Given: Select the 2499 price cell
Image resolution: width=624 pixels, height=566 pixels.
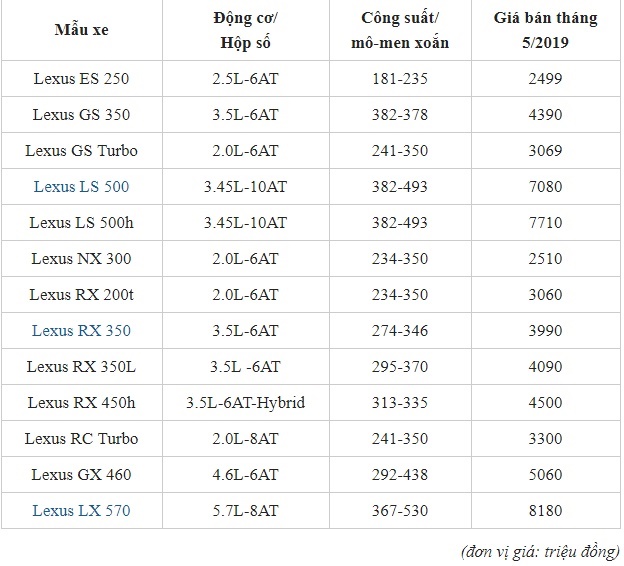Looking at the screenshot, I should [x=544, y=78].
